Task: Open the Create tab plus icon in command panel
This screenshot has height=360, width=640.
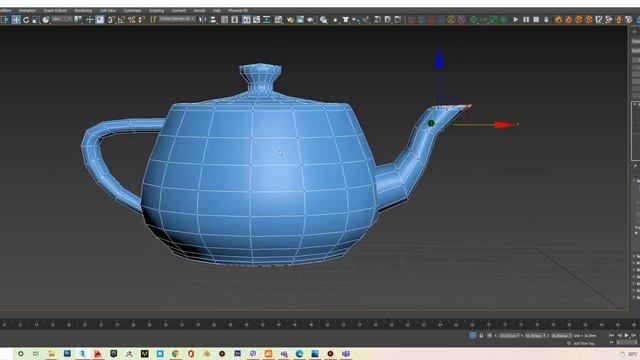Action: (635, 31)
